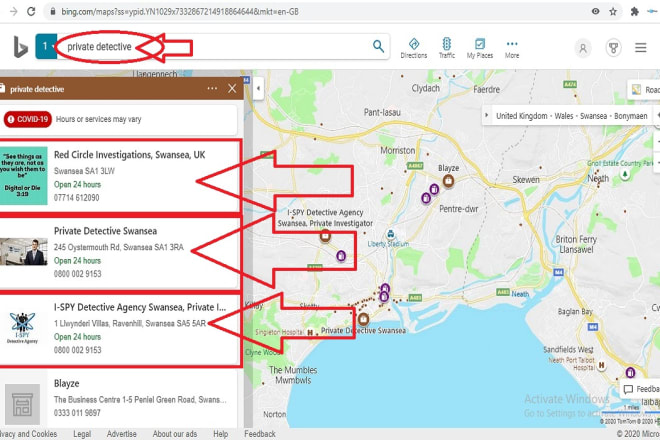Screen dimensions: 660x440
Task: Open My Places
Action: (x=479, y=48)
